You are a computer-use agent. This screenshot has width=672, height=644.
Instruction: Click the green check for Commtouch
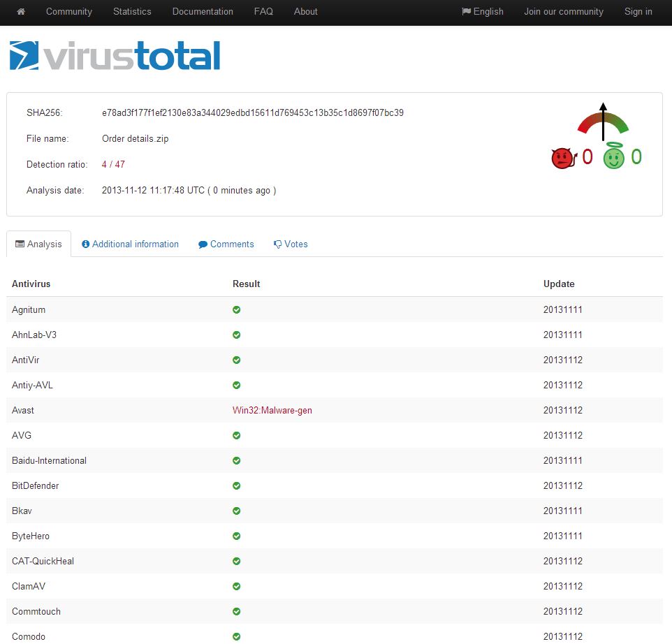click(237, 611)
